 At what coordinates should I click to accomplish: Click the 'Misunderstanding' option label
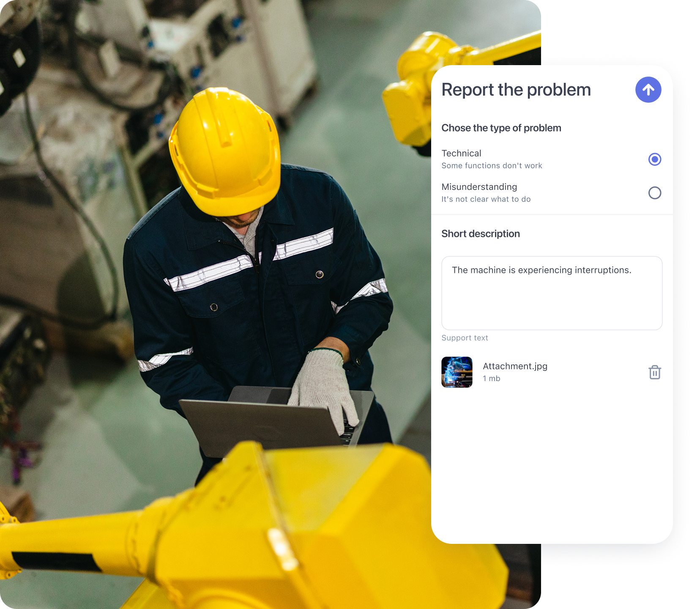pyautogui.click(x=479, y=187)
